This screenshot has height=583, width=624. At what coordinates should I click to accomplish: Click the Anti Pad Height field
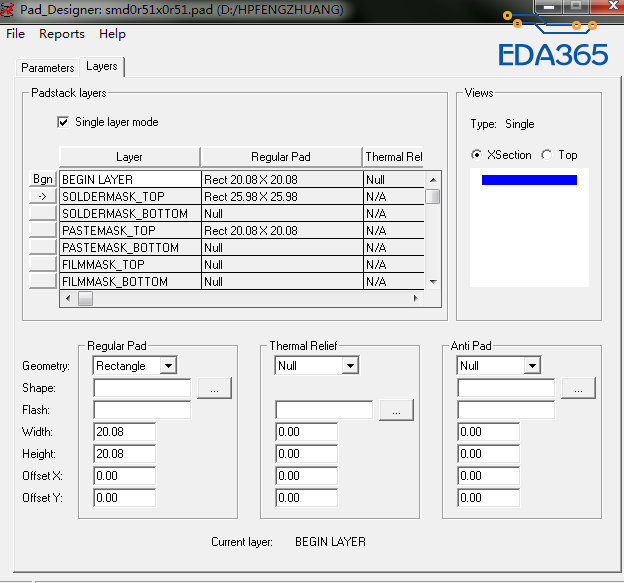click(488, 454)
